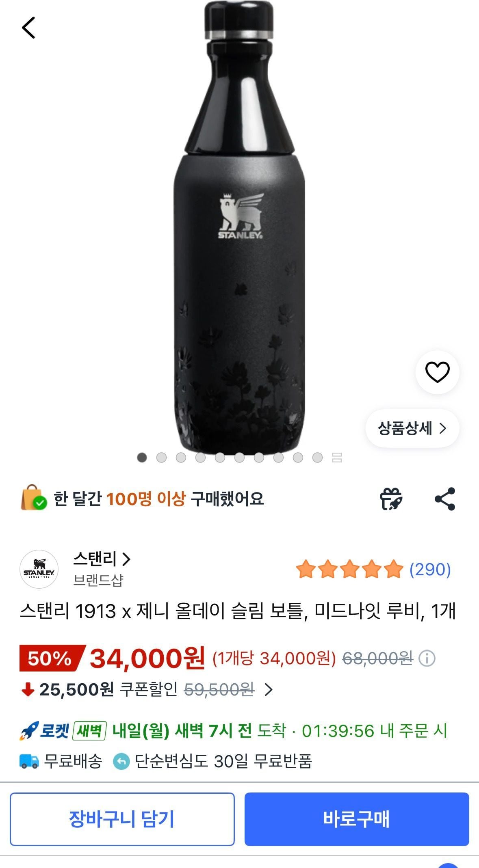This screenshot has height=868, width=479.
Task: Tap the back arrow icon
Action: pyautogui.click(x=28, y=28)
